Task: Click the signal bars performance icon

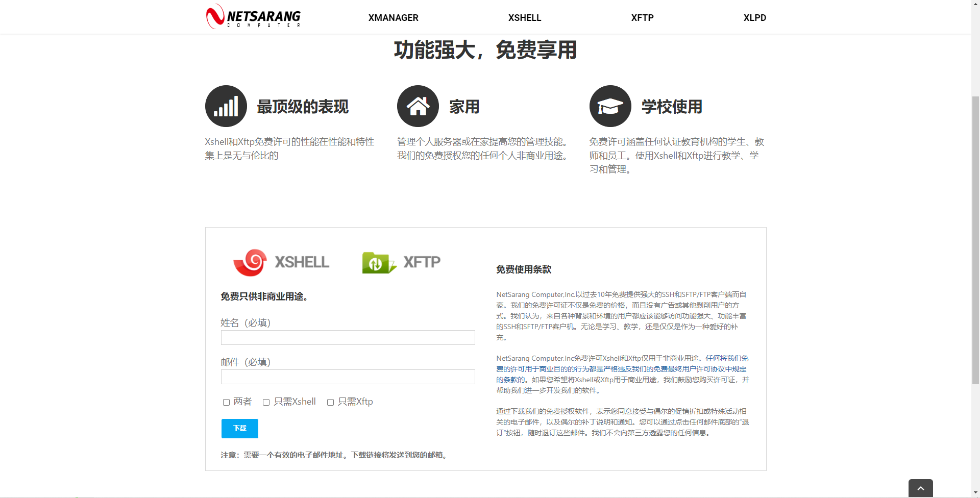Action: pyautogui.click(x=226, y=106)
